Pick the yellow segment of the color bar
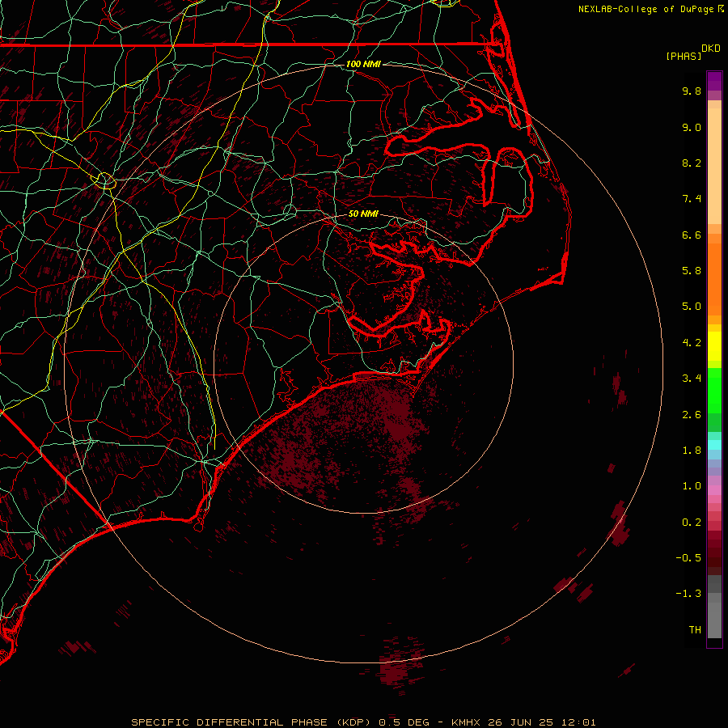 point(714,346)
